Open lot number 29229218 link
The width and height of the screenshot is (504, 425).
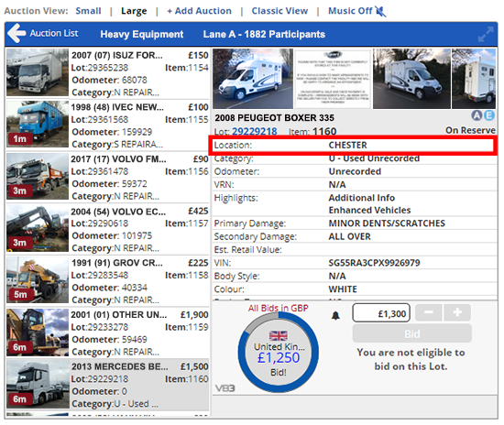tap(254, 131)
